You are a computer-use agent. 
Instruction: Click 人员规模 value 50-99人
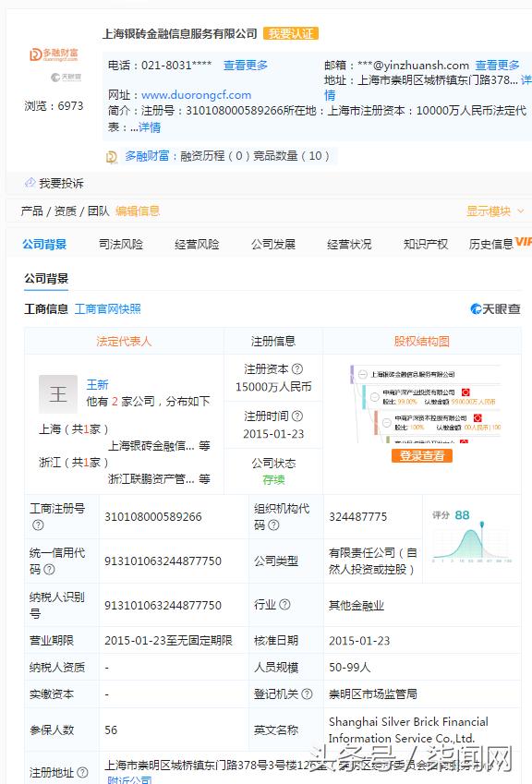pyautogui.click(x=349, y=667)
